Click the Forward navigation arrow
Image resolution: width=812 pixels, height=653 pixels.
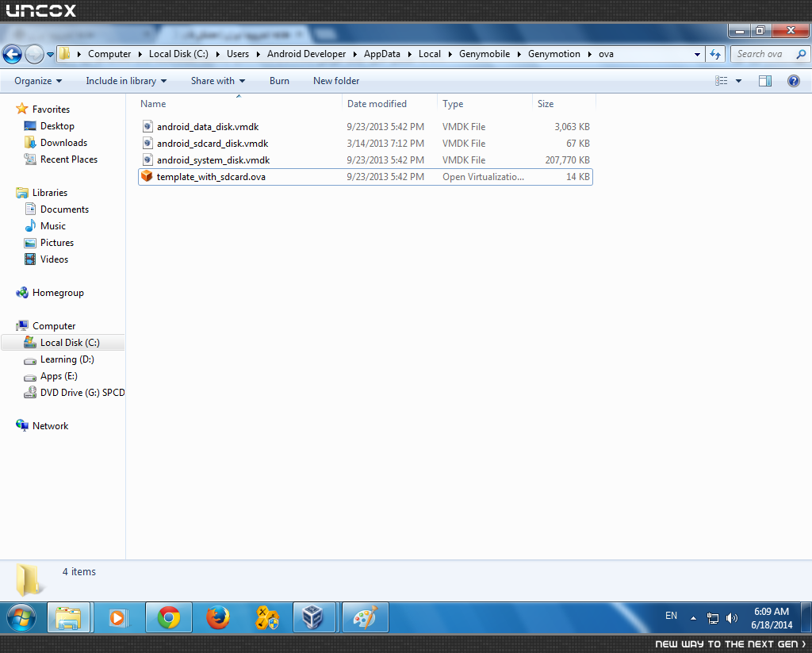[34, 54]
